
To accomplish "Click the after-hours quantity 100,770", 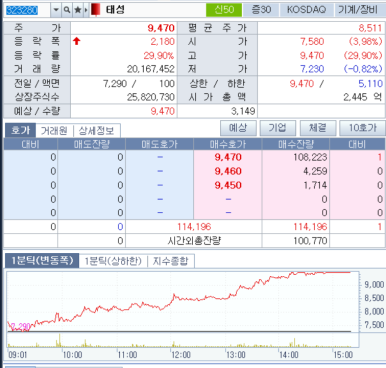I will [310, 241].
